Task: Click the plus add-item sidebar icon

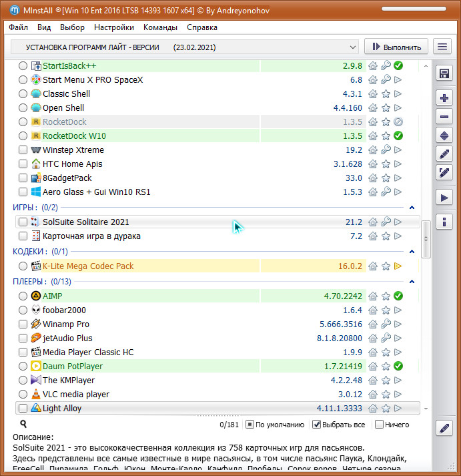Action: (444, 98)
